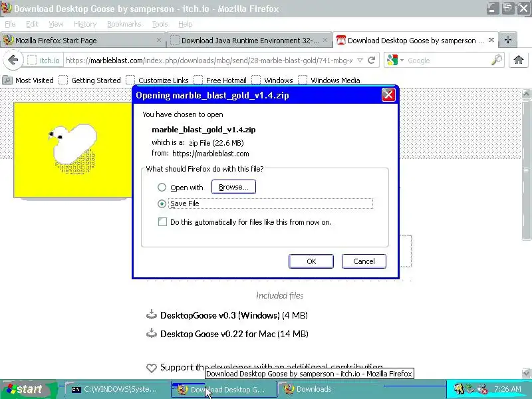The width and height of the screenshot is (532, 399).
Task: Click itch.io favicon on Goose tab
Action: pyautogui.click(x=340, y=40)
